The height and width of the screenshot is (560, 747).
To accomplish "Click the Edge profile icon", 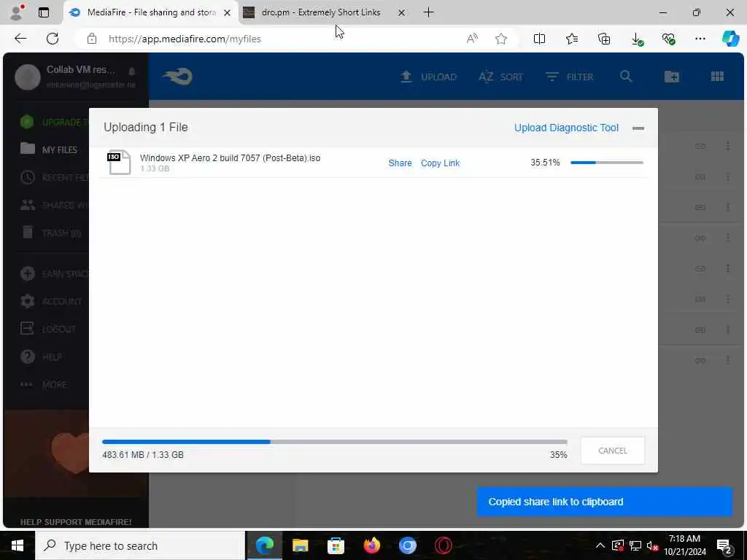I will pyautogui.click(x=17, y=12).
